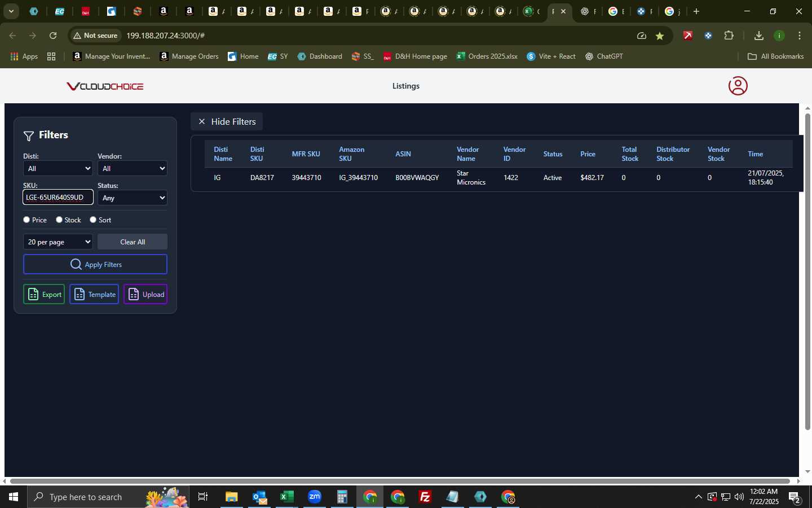Click the horizontal scrollbar at page bottom
The height and width of the screenshot is (508, 812).
pyautogui.click(x=400, y=481)
